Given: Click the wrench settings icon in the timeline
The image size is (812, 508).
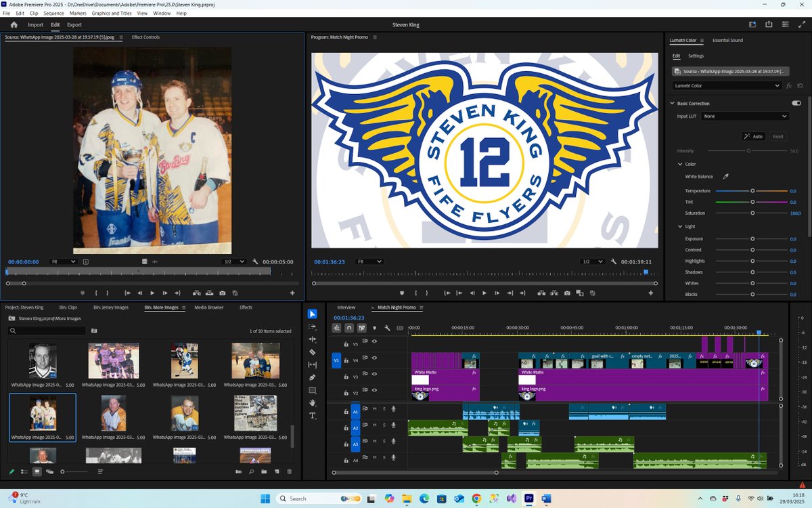Looking at the screenshot, I should 387,328.
